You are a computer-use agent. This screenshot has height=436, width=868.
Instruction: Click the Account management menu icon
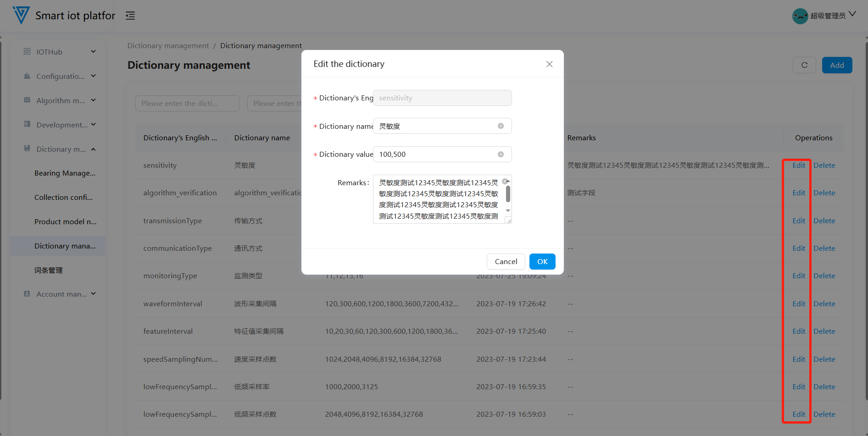point(27,294)
